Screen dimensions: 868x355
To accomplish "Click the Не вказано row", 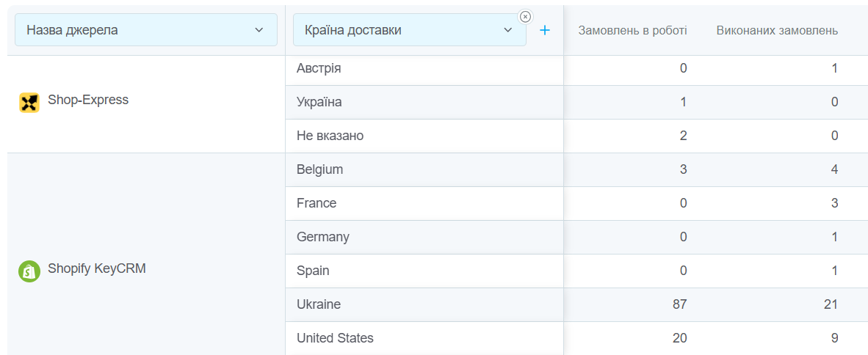I will tap(330, 136).
